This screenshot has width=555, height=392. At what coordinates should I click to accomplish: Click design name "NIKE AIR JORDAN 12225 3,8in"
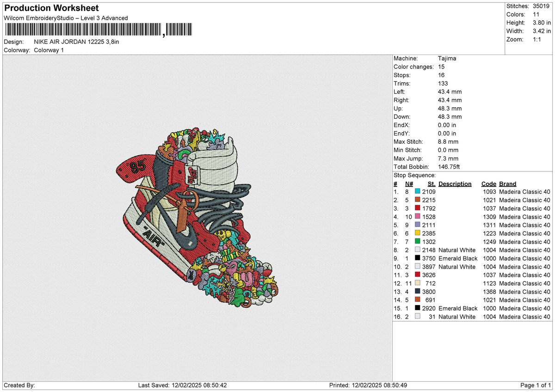coord(76,42)
